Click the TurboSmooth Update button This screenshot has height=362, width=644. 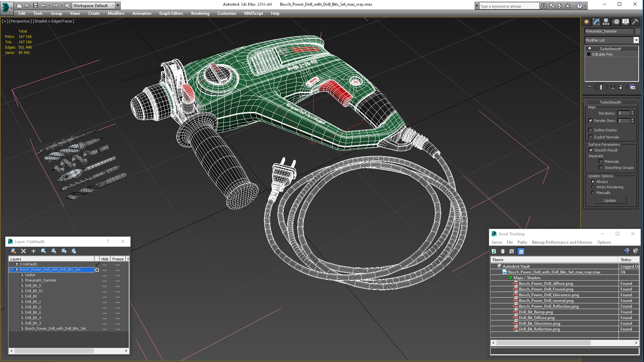pyautogui.click(x=610, y=200)
